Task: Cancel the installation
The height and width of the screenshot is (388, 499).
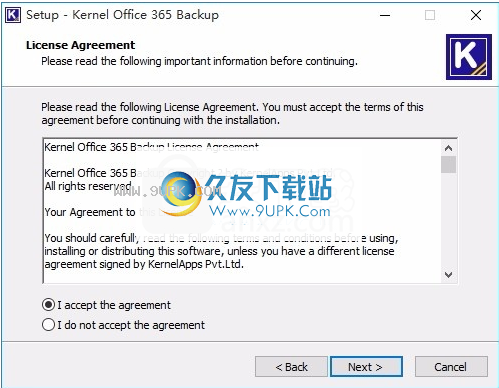Action: tap(451, 367)
